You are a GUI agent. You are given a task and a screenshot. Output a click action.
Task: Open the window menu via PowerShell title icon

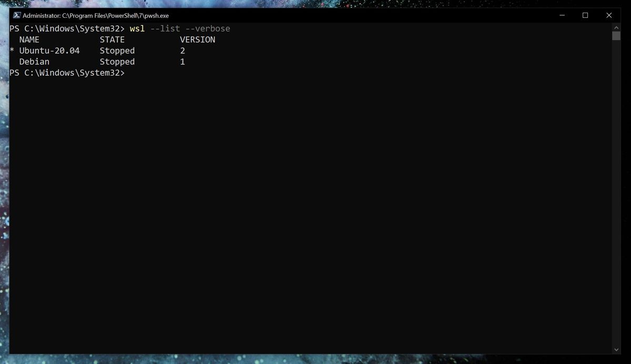click(17, 15)
